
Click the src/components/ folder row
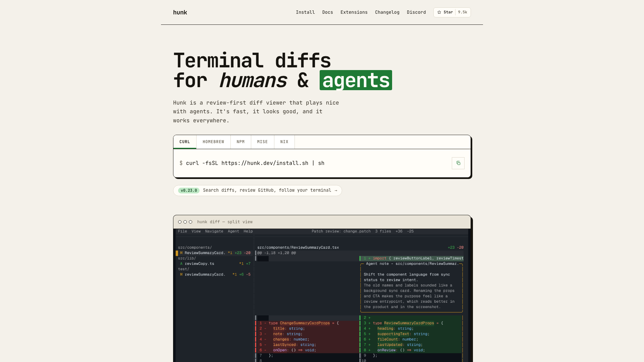coord(195,248)
